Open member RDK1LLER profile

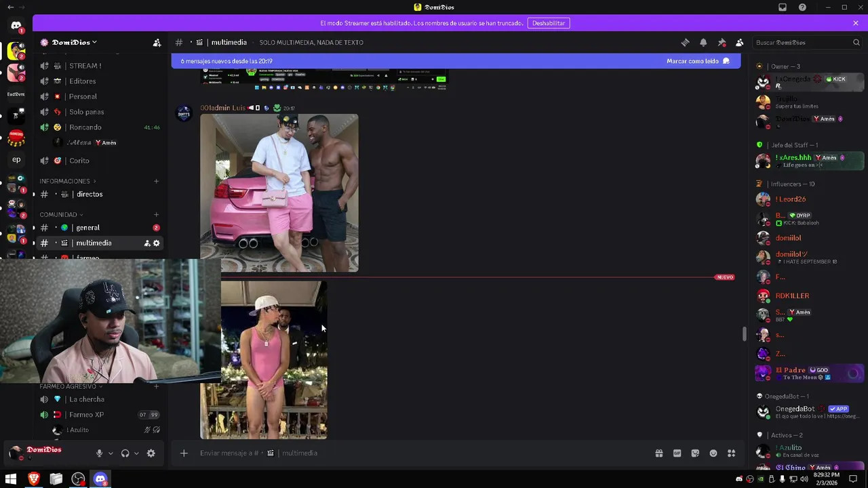[810, 296]
